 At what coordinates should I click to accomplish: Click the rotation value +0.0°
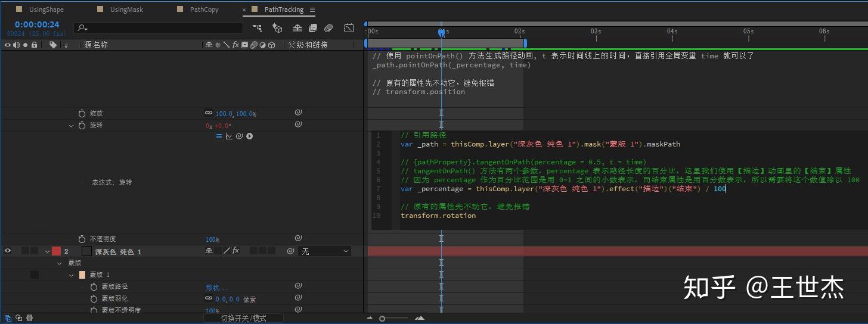(222, 126)
